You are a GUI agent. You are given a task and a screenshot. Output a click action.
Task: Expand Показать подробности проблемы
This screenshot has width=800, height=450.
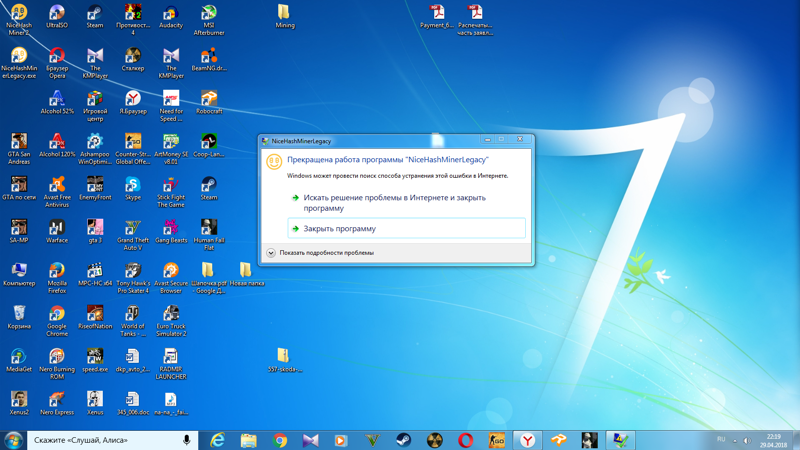coord(320,253)
